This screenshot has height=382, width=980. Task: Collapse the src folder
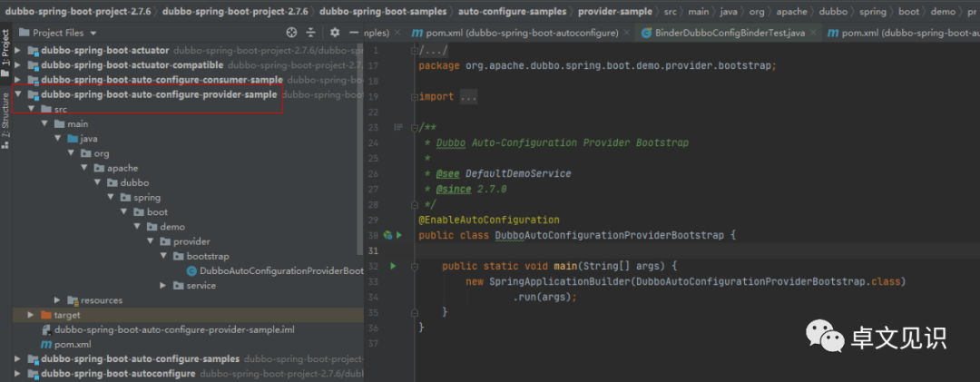(x=32, y=109)
